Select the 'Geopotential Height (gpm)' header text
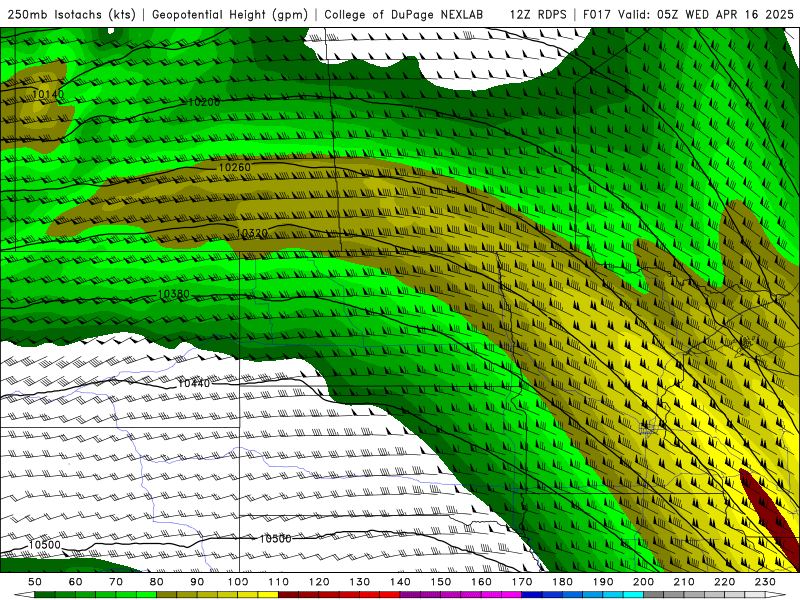 (230, 14)
